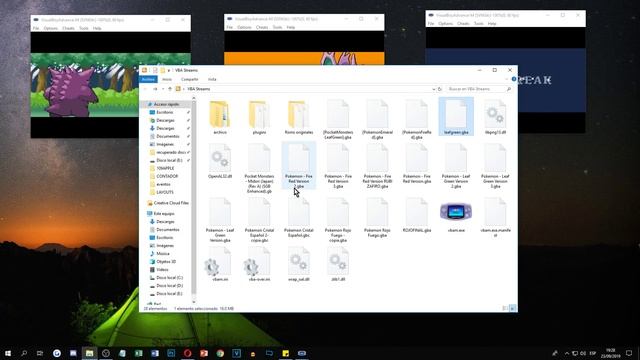The width and height of the screenshot is (640, 360).
Task: Open Cheats menu in Gengar VBA window
Action: 68,28
